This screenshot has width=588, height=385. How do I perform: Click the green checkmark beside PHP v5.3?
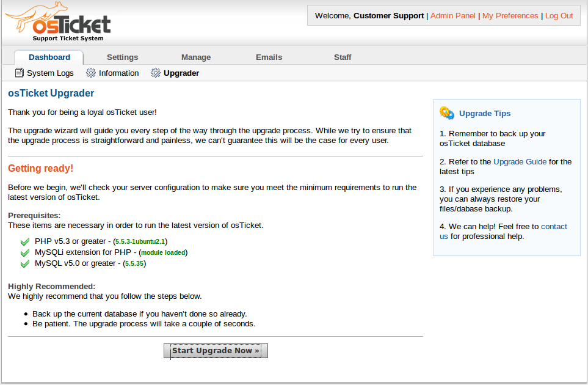pyautogui.click(x=25, y=241)
